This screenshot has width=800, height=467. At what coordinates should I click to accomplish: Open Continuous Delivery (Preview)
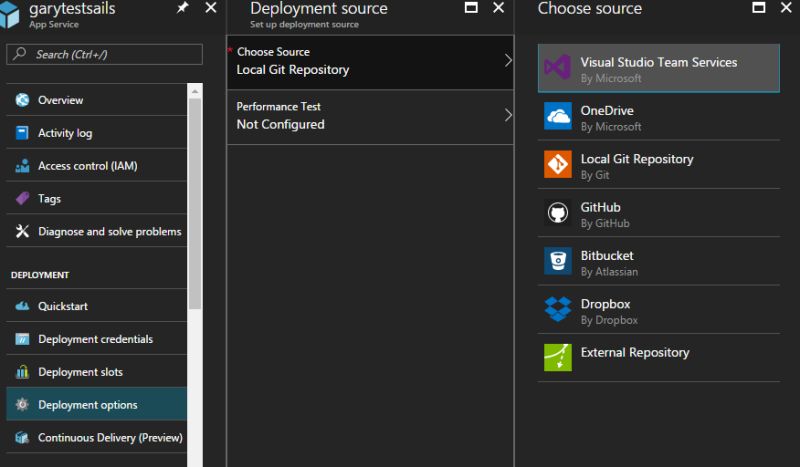coord(96,437)
